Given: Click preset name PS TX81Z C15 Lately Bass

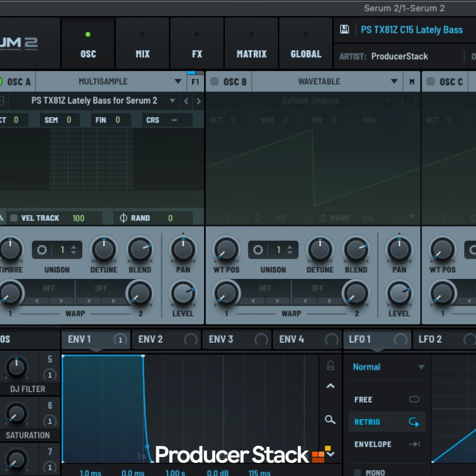Looking at the screenshot, I should coord(412,30).
